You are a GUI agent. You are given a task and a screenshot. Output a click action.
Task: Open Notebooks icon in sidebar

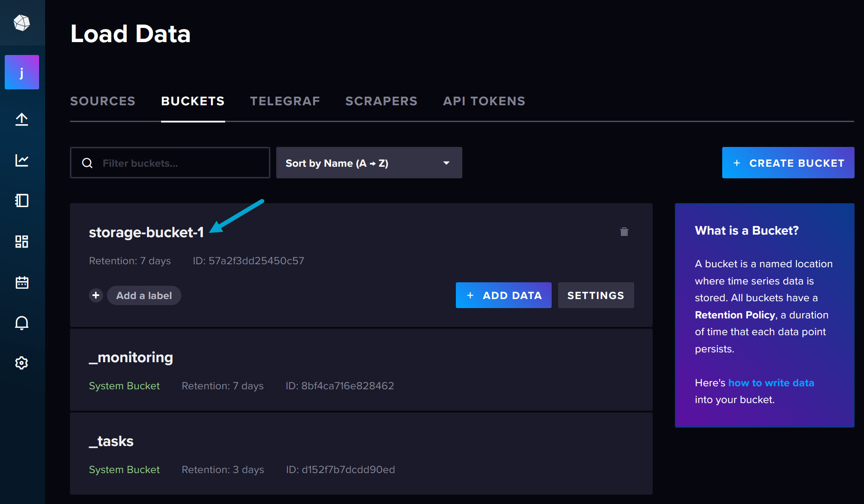(x=22, y=201)
